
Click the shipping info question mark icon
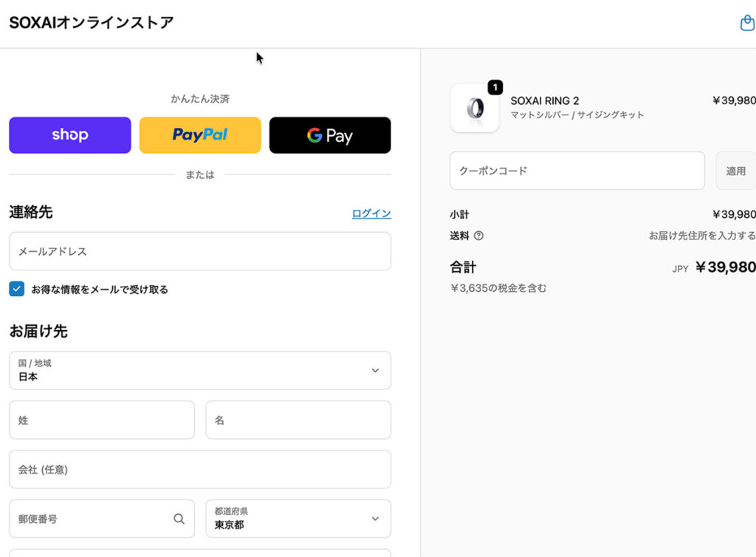click(x=478, y=236)
